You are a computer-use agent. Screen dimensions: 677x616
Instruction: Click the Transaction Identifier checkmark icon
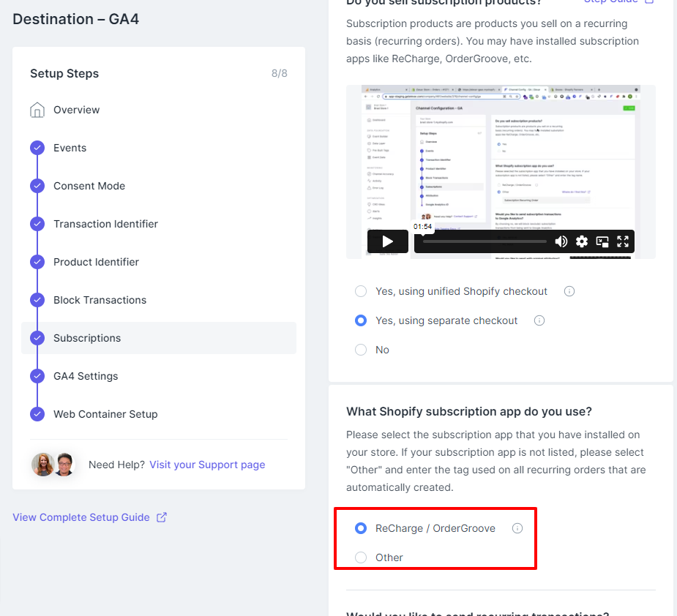pos(37,224)
